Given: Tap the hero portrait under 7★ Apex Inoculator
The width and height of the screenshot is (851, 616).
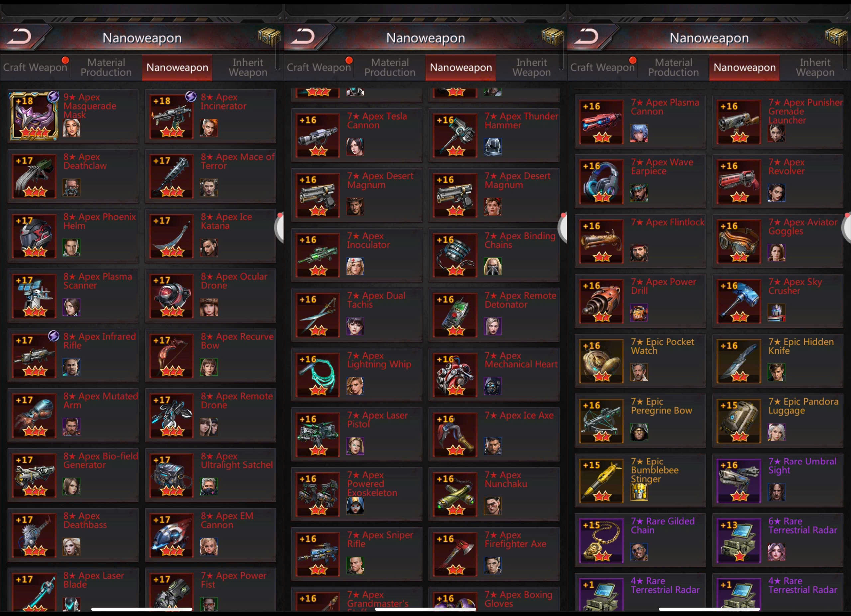Looking at the screenshot, I should pyautogui.click(x=355, y=266).
